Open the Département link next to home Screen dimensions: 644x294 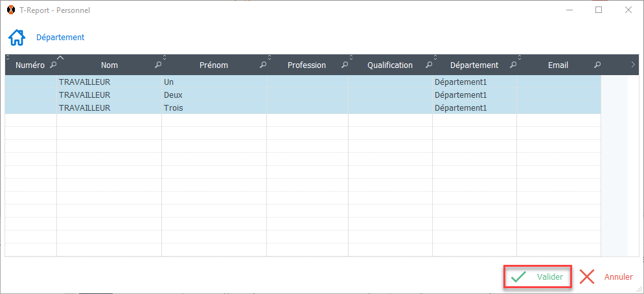coord(60,38)
